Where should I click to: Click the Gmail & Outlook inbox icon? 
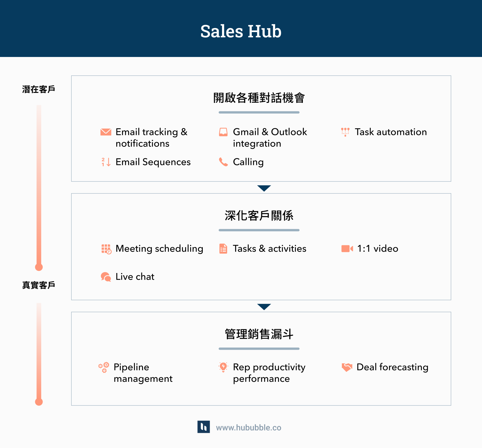coord(223,132)
